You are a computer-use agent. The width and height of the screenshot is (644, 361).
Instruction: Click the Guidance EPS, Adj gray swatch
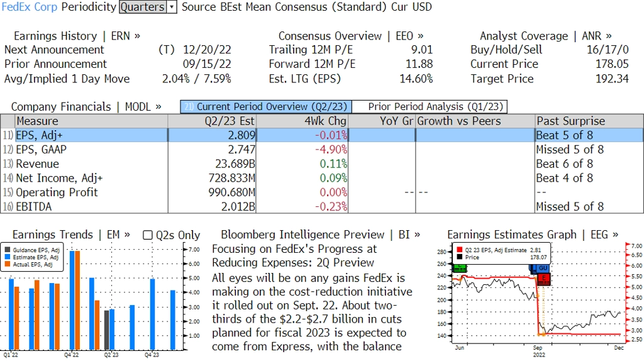pos(8,250)
